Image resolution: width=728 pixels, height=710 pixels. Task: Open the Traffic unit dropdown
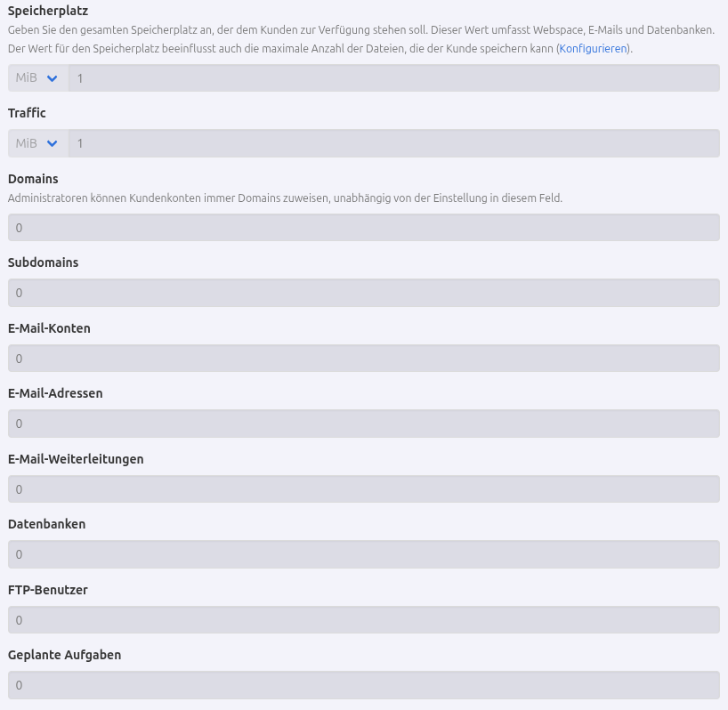click(38, 143)
